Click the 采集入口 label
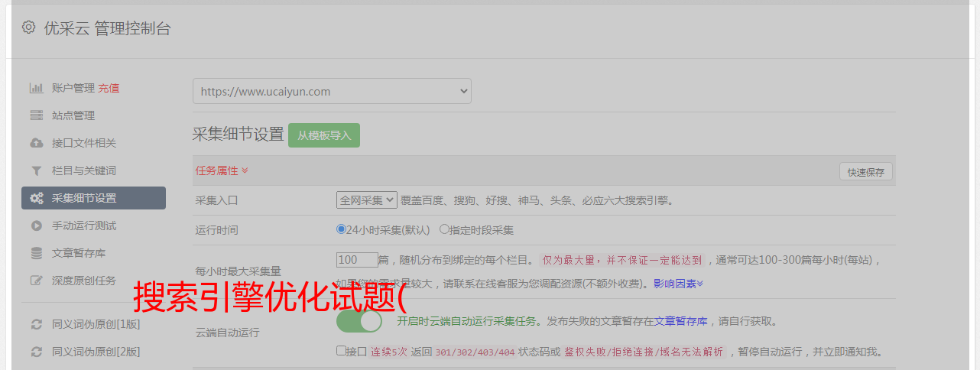This screenshot has width=980, height=370. (x=217, y=200)
